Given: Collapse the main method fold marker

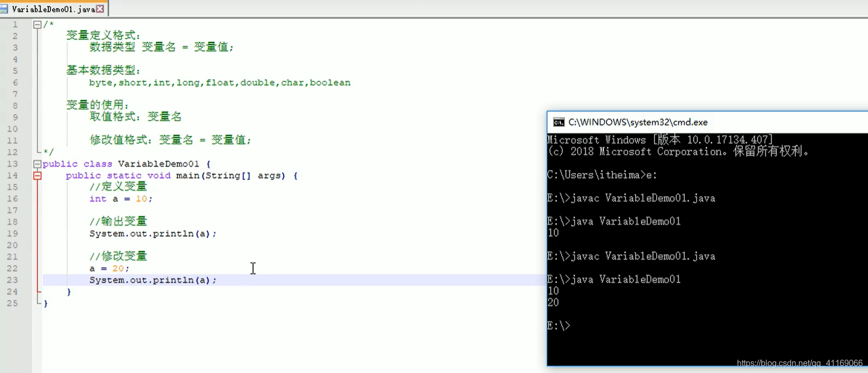Looking at the screenshot, I should pyautogui.click(x=37, y=175).
